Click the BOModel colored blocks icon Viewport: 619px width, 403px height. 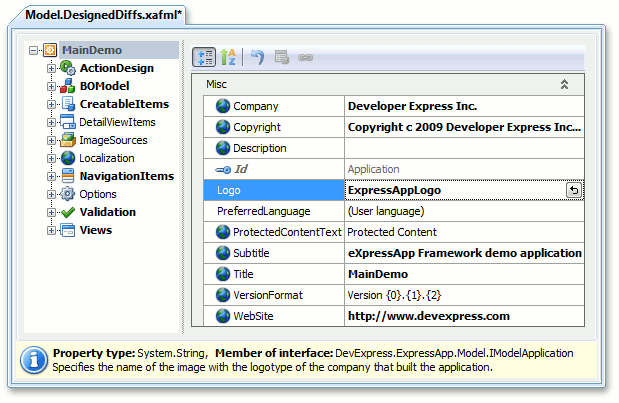click(68, 86)
